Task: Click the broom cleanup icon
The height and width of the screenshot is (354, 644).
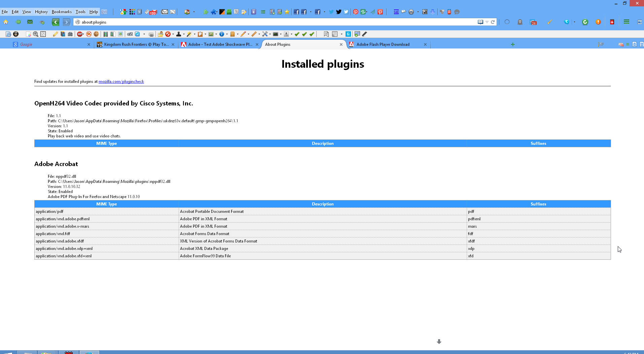Action: (550, 22)
